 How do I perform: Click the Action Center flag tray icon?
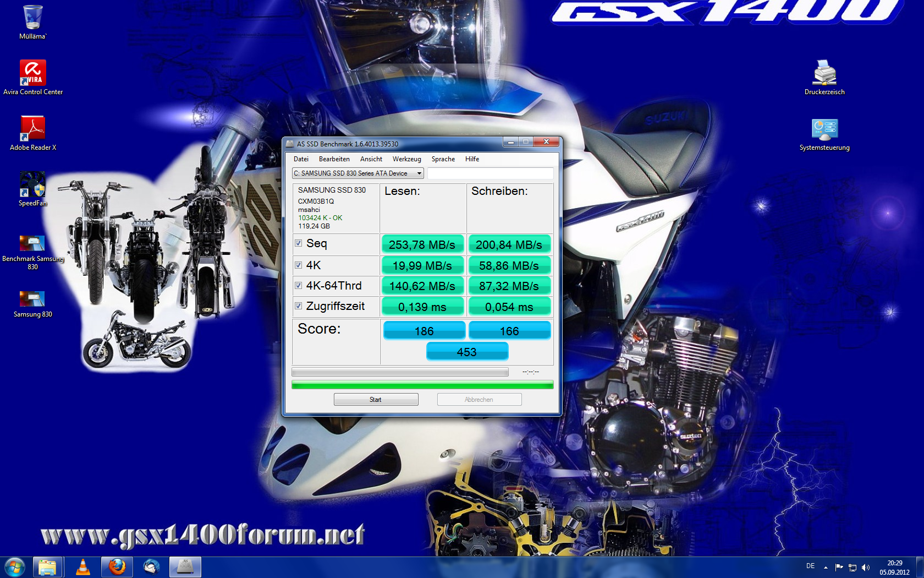[x=839, y=568]
